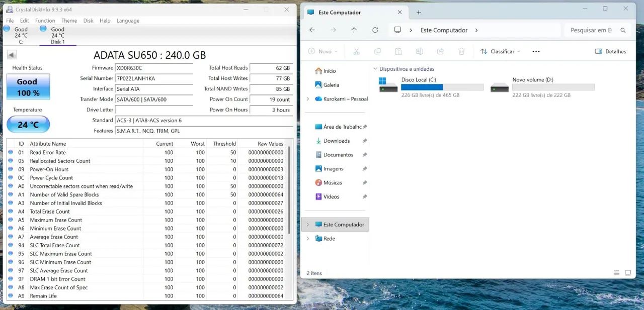Click the Paste clipboard icon
Screen dimensions: 644x310
398,51
